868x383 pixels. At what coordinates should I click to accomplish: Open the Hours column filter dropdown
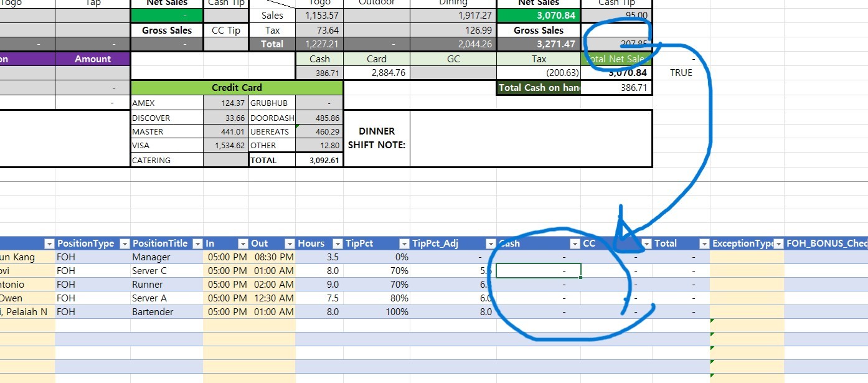click(337, 244)
